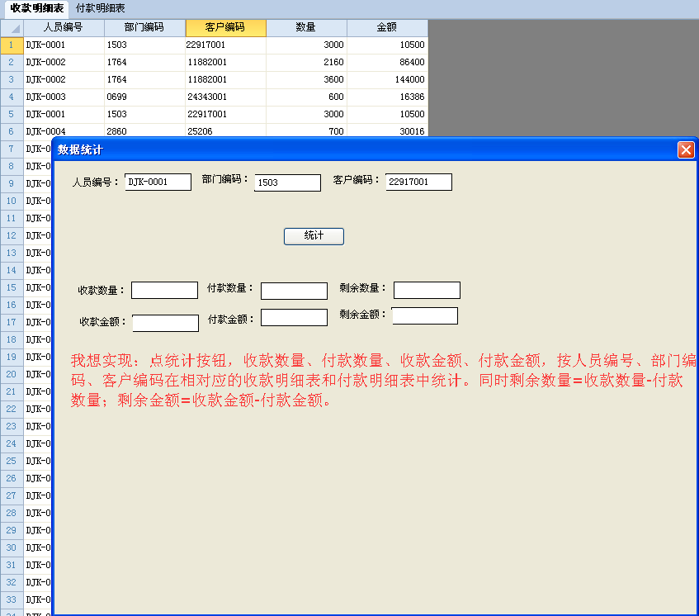Click the 剩余数量 text box
699x616 pixels.
click(427, 290)
